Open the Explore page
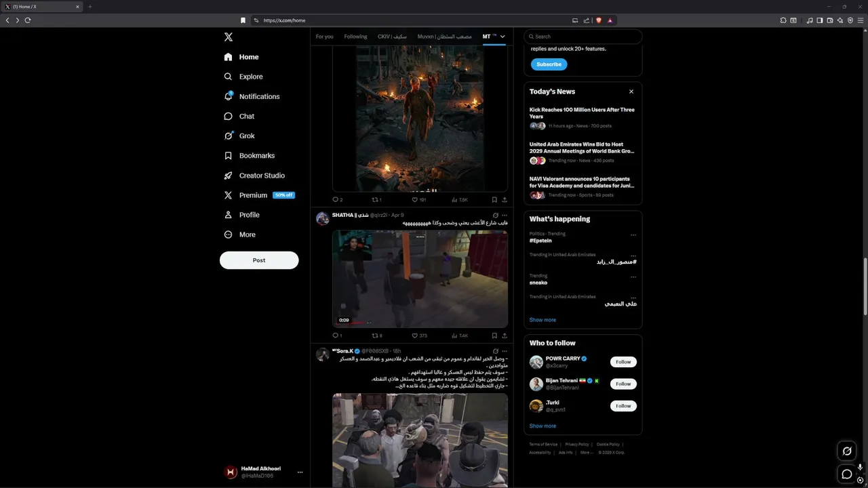Viewport: 868px width, 488px height. click(x=243, y=77)
